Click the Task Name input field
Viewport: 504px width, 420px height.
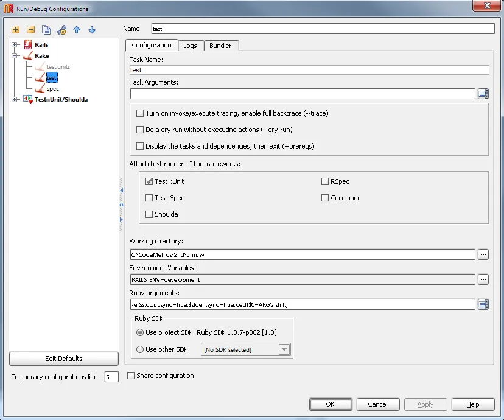tap(310, 70)
